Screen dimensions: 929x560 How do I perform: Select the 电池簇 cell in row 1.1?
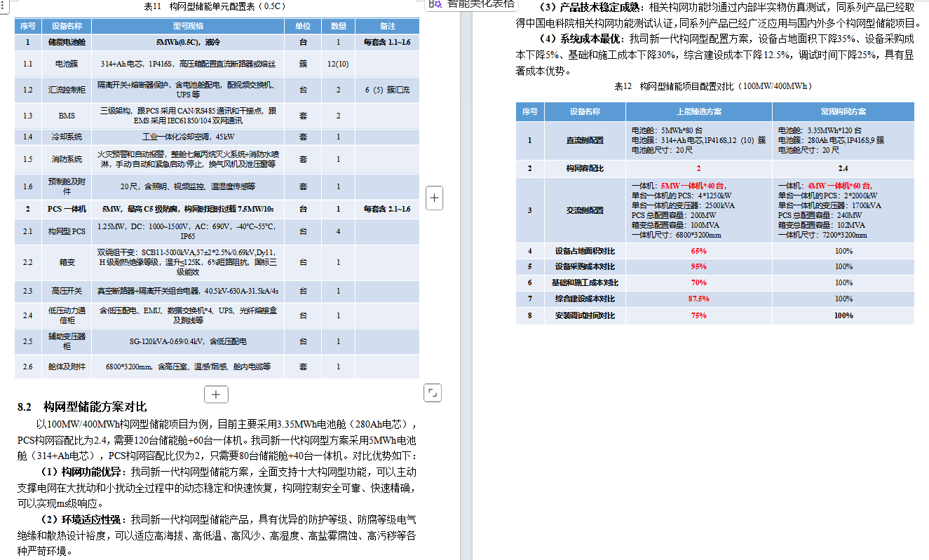click(67, 64)
